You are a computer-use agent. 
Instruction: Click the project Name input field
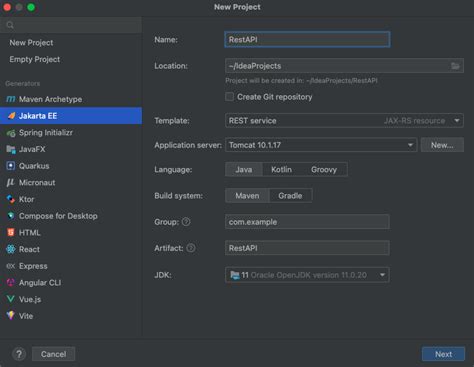(x=307, y=39)
